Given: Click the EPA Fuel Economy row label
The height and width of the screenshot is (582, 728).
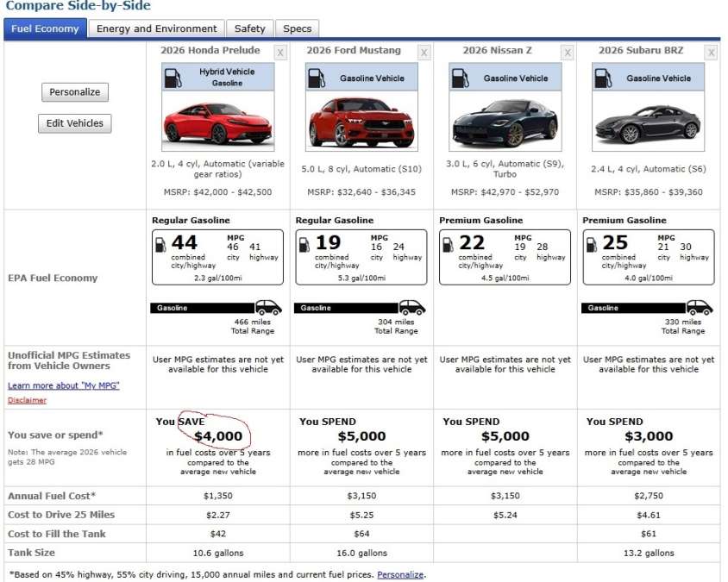Looking at the screenshot, I should (x=53, y=278).
